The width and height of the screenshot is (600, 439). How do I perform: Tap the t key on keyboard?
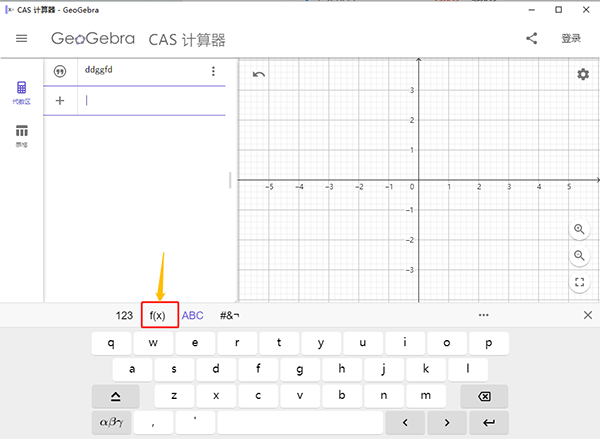pos(279,343)
